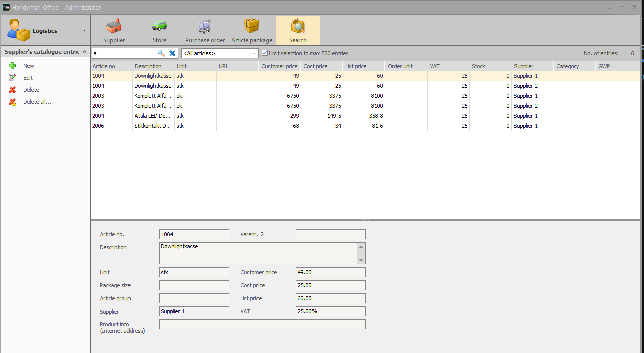Sort by Unit column header
The width and height of the screenshot is (644, 353).
pyautogui.click(x=195, y=66)
